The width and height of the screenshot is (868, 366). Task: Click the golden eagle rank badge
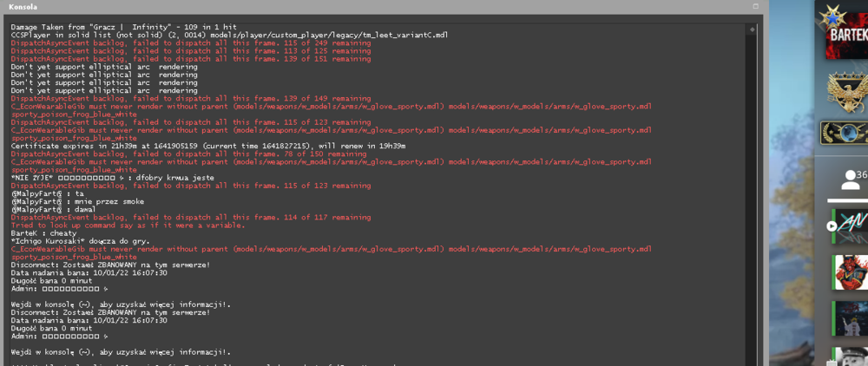click(847, 91)
